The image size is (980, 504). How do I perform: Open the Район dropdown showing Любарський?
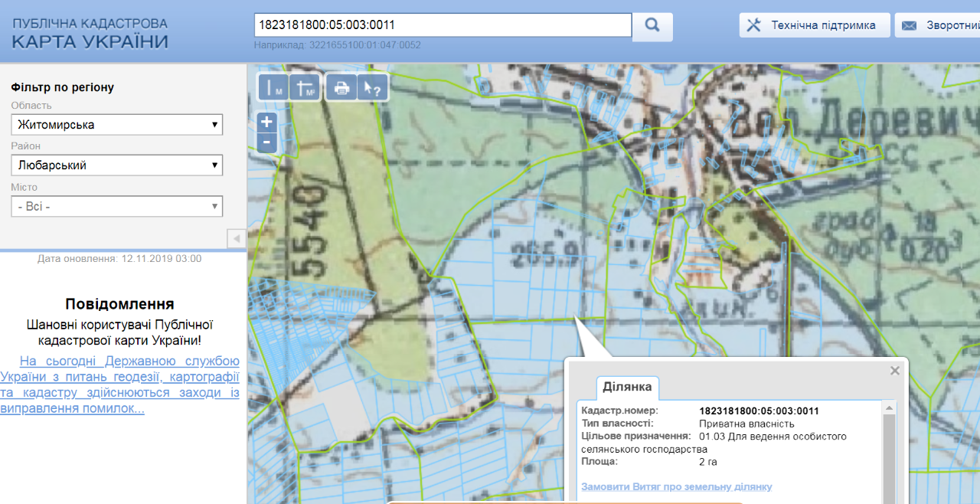click(x=116, y=165)
